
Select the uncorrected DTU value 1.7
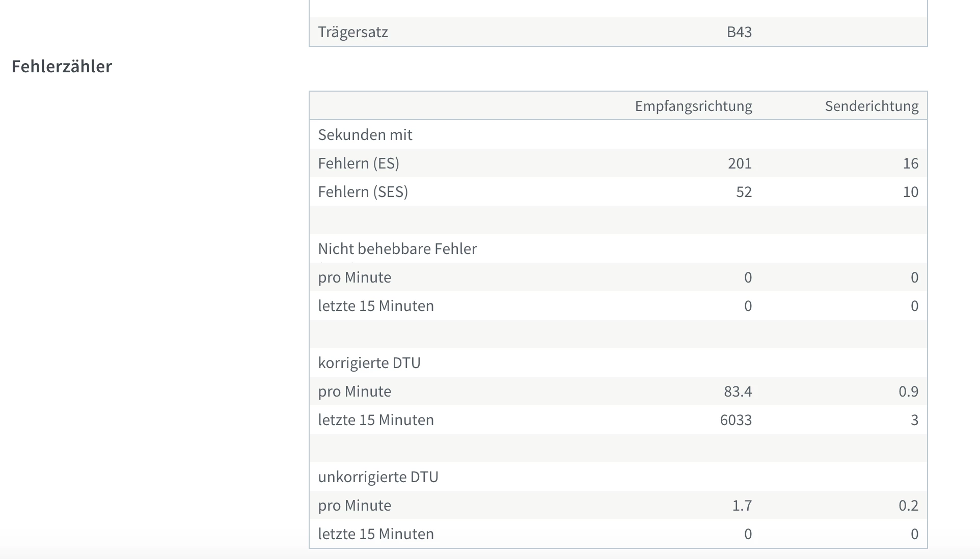[742, 506]
